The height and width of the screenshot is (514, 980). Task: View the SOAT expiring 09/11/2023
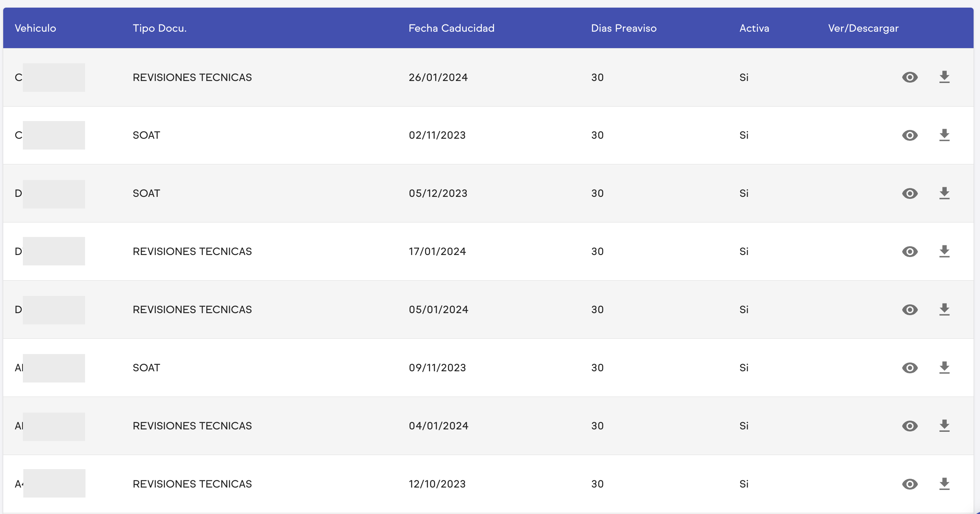910,368
